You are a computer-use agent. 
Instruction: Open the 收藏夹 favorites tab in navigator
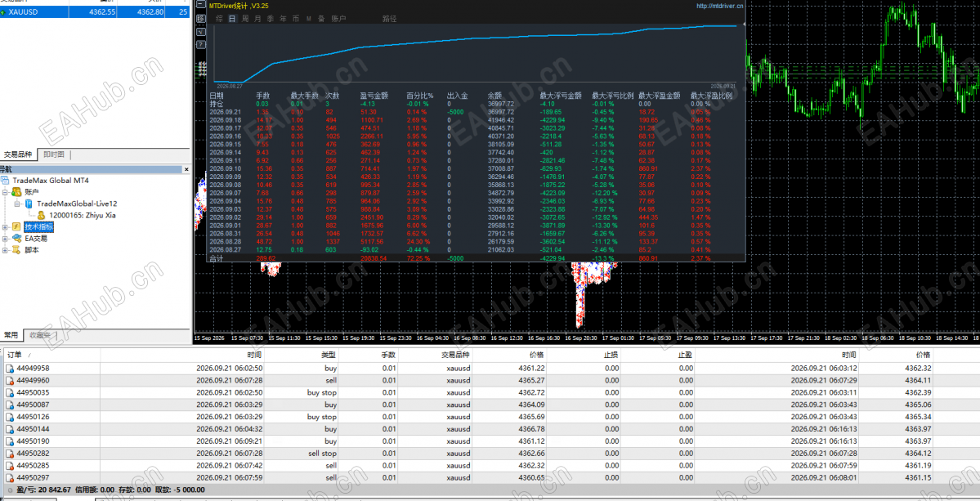(x=41, y=335)
